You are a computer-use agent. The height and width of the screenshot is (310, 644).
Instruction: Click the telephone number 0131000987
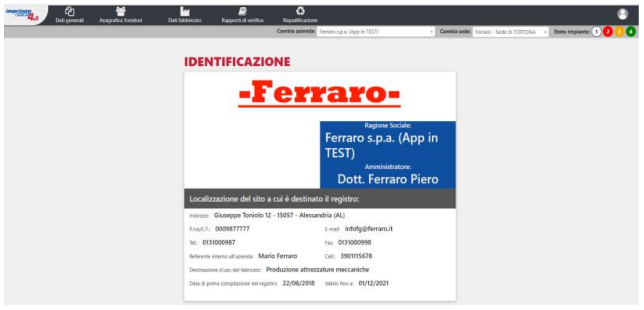[x=219, y=243]
